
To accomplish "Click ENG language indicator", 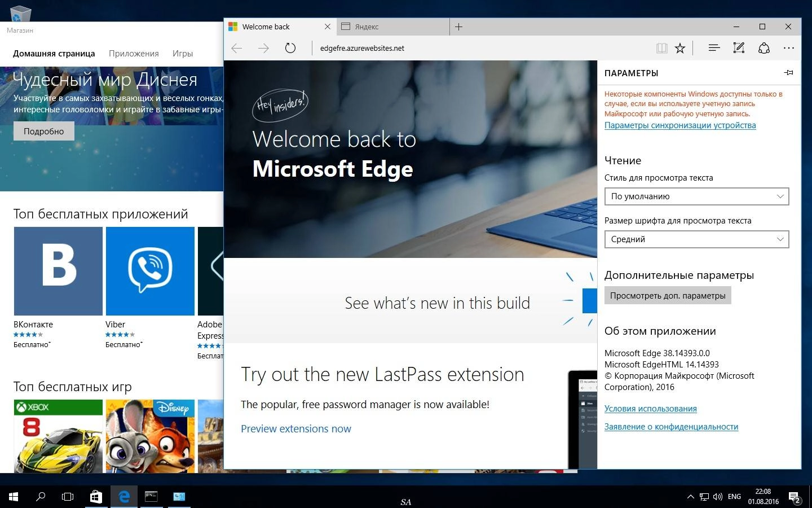I will click(734, 497).
